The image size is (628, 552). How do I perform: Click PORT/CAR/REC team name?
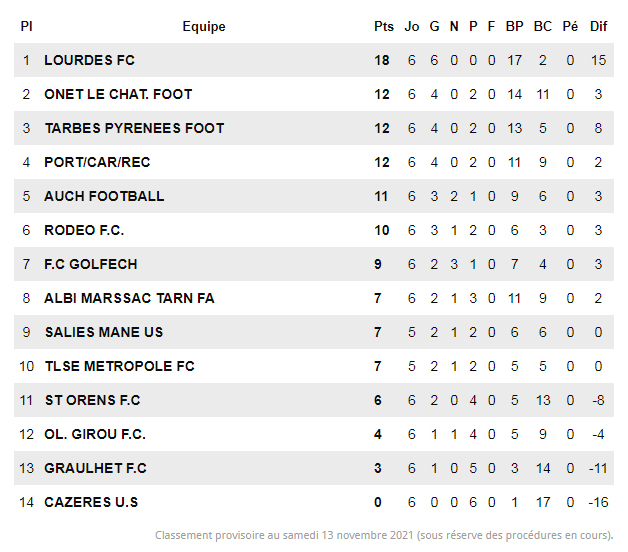pyautogui.click(x=97, y=162)
